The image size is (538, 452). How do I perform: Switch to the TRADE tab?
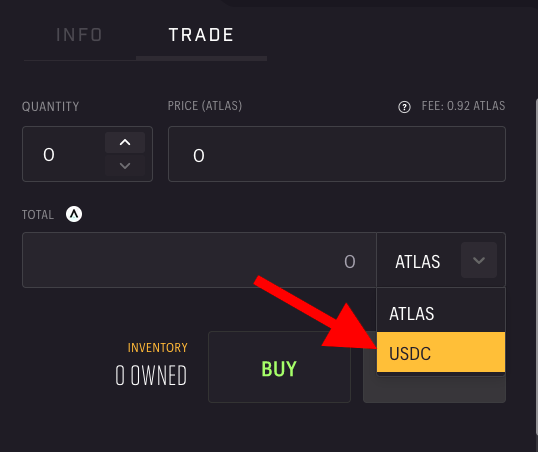tap(201, 35)
